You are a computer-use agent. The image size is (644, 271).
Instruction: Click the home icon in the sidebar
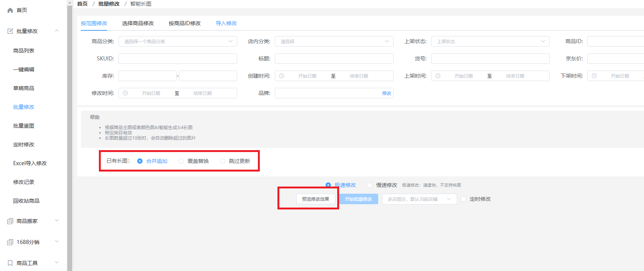click(x=10, y=10)
